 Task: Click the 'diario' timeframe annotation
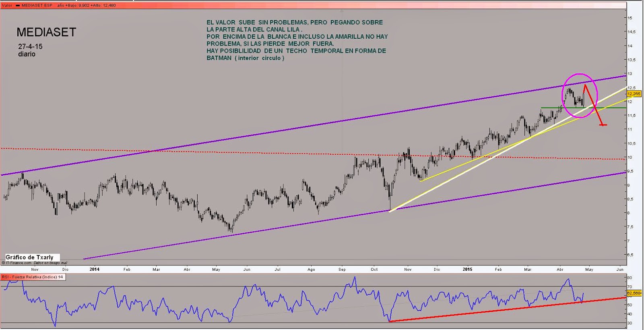(x=27, y=54)
